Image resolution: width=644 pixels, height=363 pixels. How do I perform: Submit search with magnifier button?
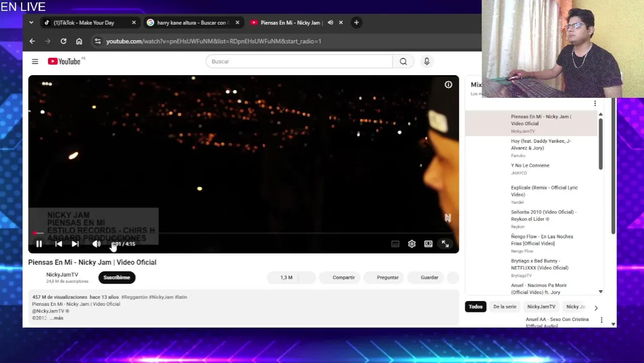pos(403,62)
